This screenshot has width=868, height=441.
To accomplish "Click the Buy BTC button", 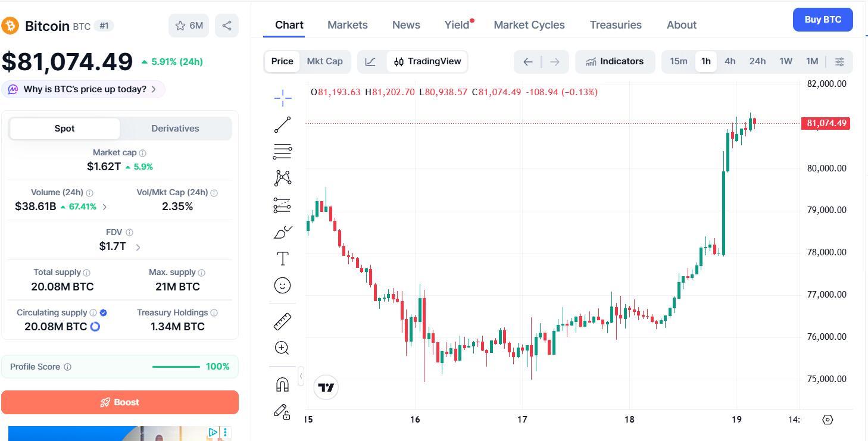I will point(823,20).
